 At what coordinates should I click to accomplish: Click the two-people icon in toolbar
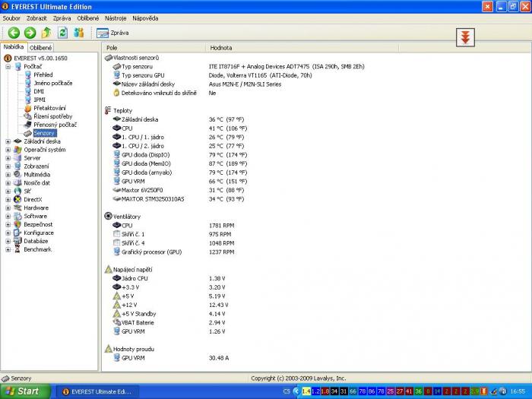78,33
